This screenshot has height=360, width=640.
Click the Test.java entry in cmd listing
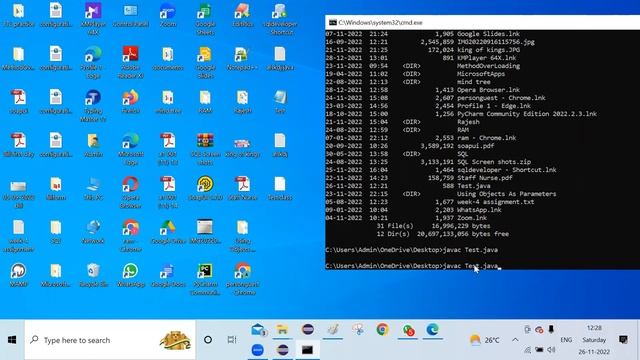[473, 186]
